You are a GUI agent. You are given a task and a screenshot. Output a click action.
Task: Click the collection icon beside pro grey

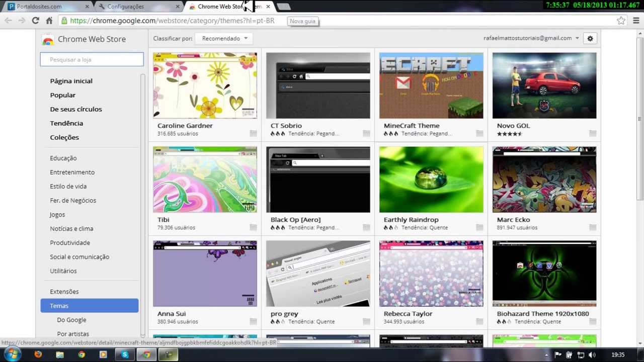pyautogui.click(x=366, y=321)
